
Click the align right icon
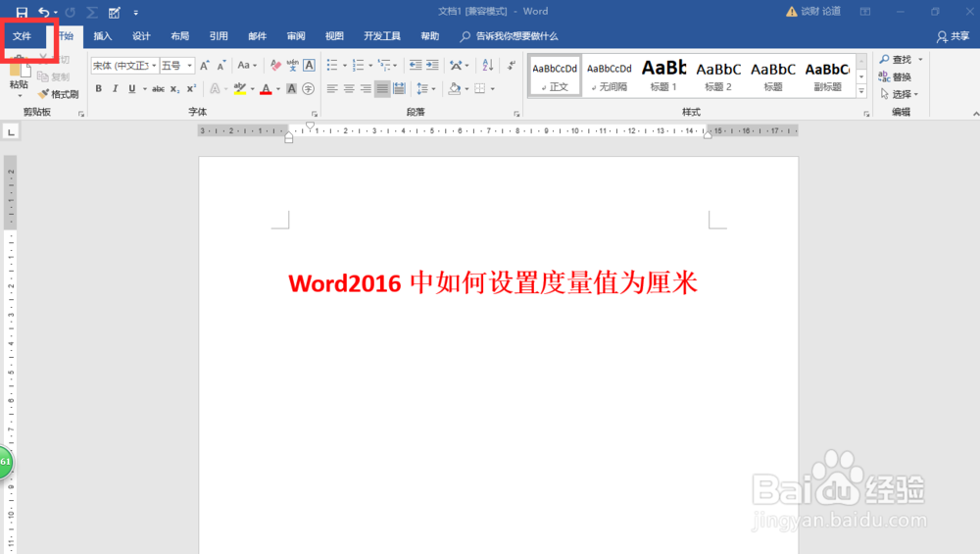[x=366, y=89]
